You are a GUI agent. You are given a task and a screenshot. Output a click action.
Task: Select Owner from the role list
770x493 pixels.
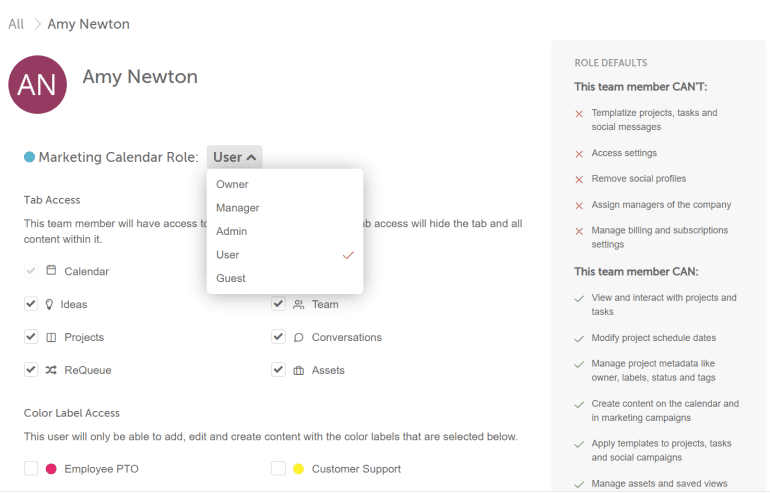pyautogui.click(x=232, y=184)
